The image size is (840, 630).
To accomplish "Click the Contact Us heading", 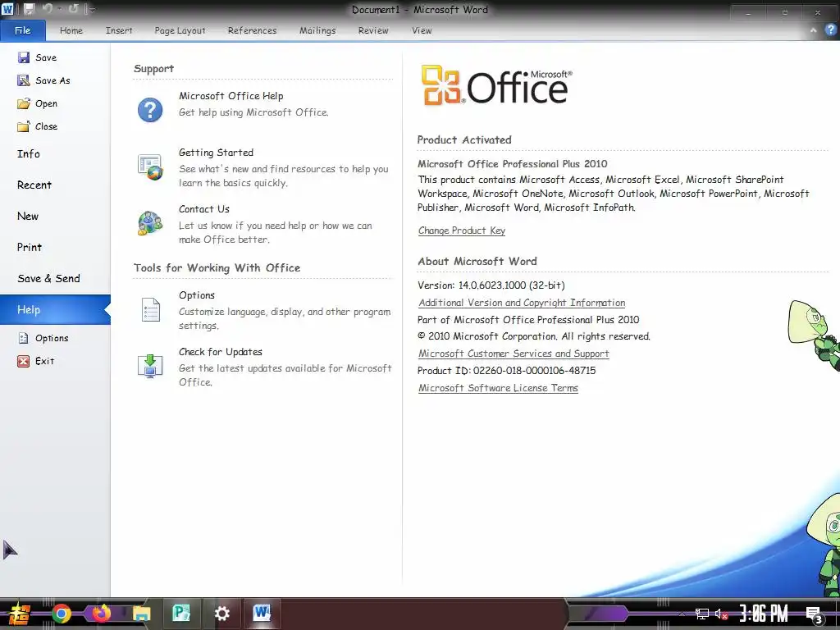I will [x=204, y=209].
